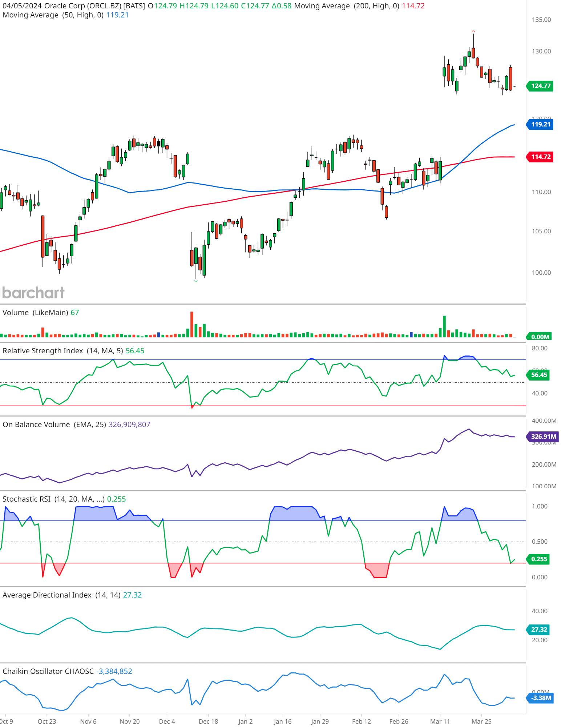Viewport: 561px width, 728px height.
Task: Click the -3.38M Chaikin Oscillator label
Action: [540, 698]
